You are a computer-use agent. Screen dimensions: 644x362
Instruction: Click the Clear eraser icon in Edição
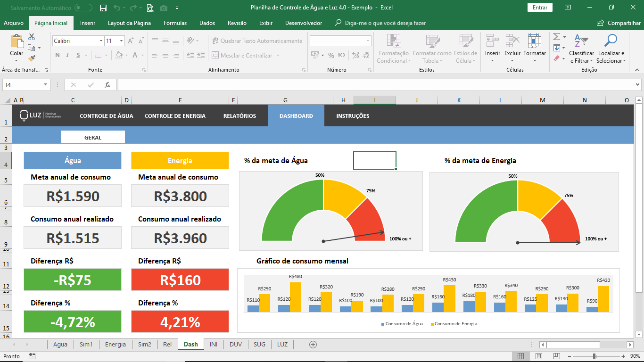[x=556, y=58]
